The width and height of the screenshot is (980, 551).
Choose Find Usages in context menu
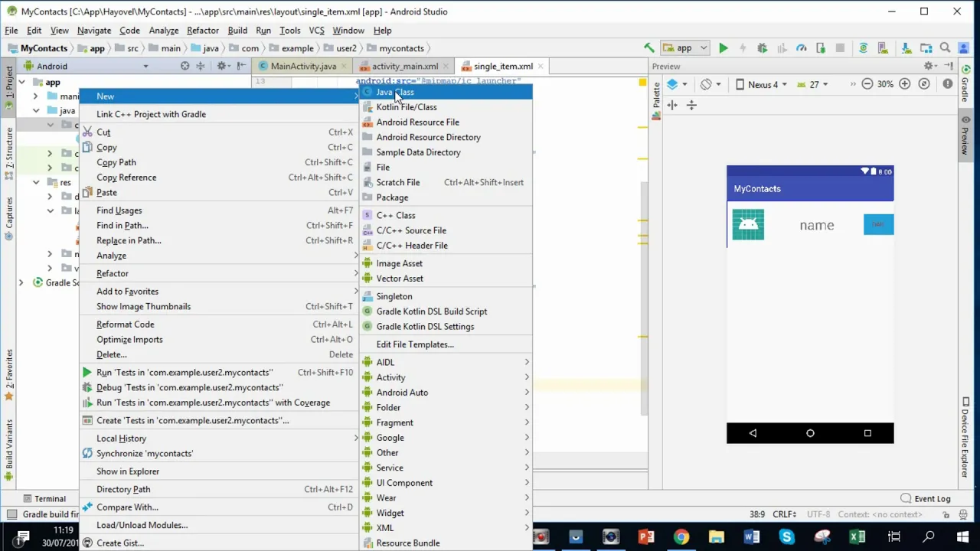pyautogui.click(x=220, y=210)
